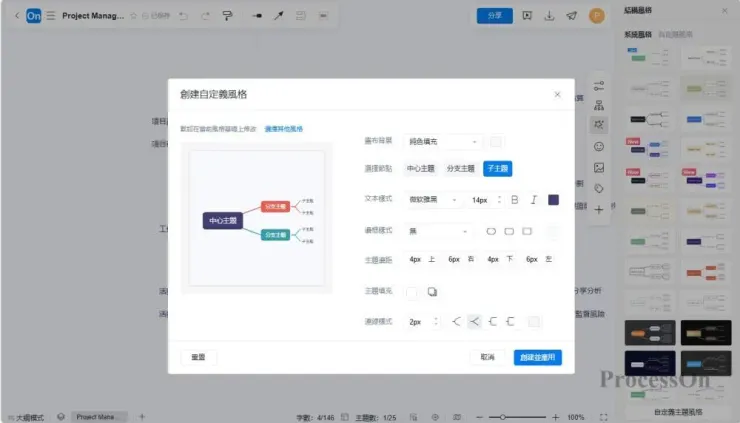
Task: Click the zoom slider handle in status bar
Action: pyautogui.click(x=503, y=417)
